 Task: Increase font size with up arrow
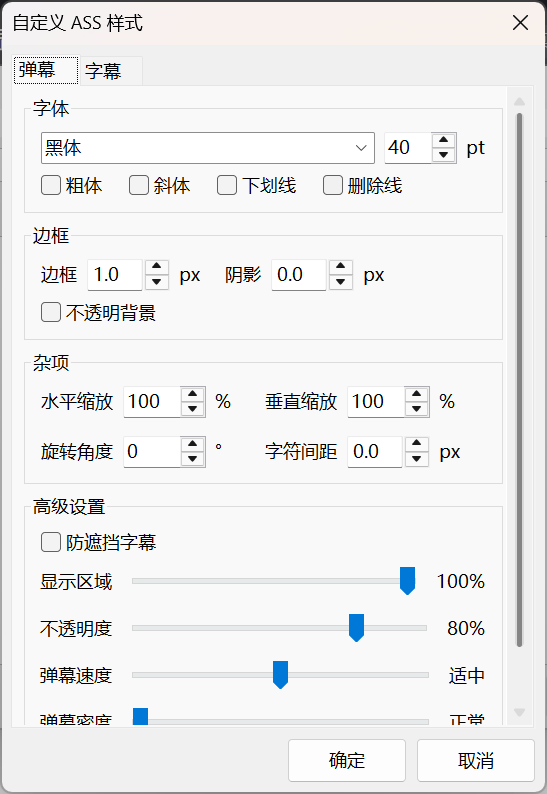coord(444,140)
